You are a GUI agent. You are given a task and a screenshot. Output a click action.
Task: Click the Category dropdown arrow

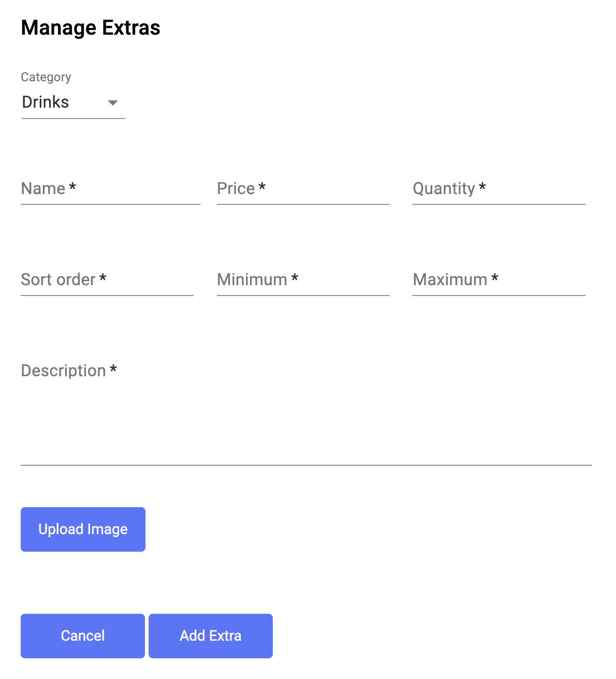coord(113,102)
